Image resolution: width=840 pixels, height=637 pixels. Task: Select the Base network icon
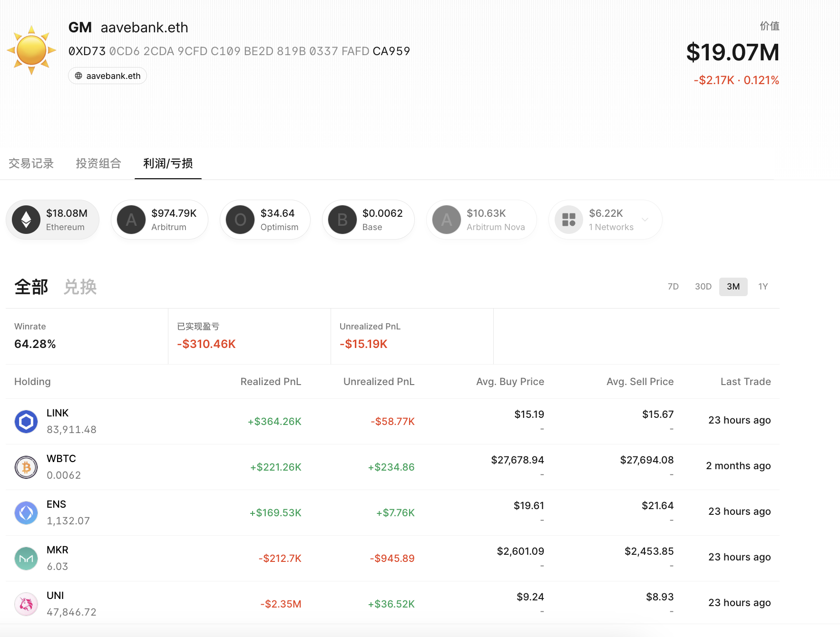[342, 220]
